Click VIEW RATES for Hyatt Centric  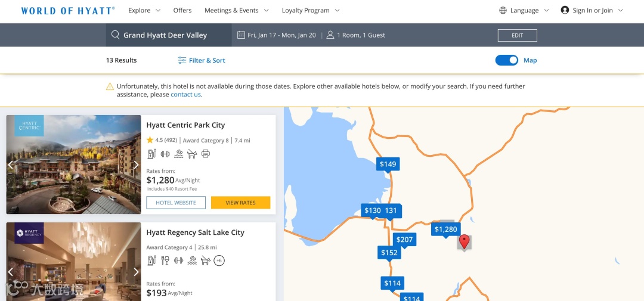click(x=241, y=203)
